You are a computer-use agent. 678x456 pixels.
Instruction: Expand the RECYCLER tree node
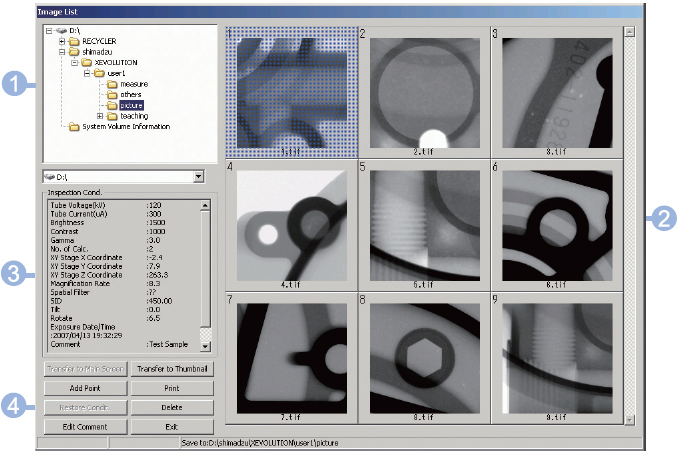click(x=61, y=41)
